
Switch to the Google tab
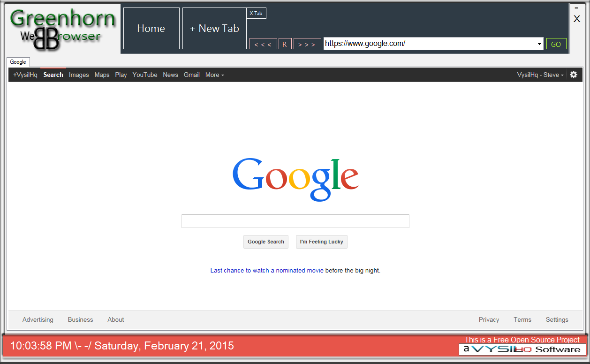click(x=18, y=61)
